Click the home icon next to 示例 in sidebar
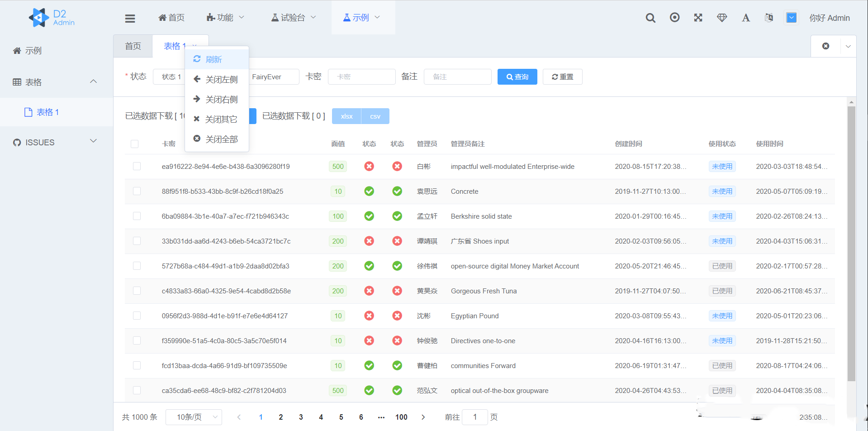The image size is (868, 431). [17, 50]
